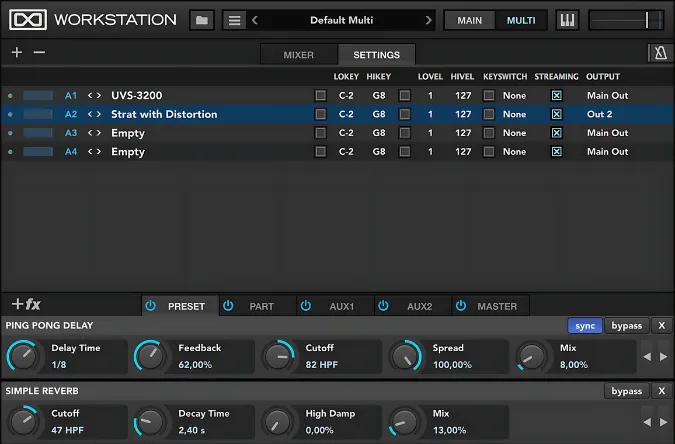Click LOKEY value C-2 for A1
The image size is (675, 444).
346,96
